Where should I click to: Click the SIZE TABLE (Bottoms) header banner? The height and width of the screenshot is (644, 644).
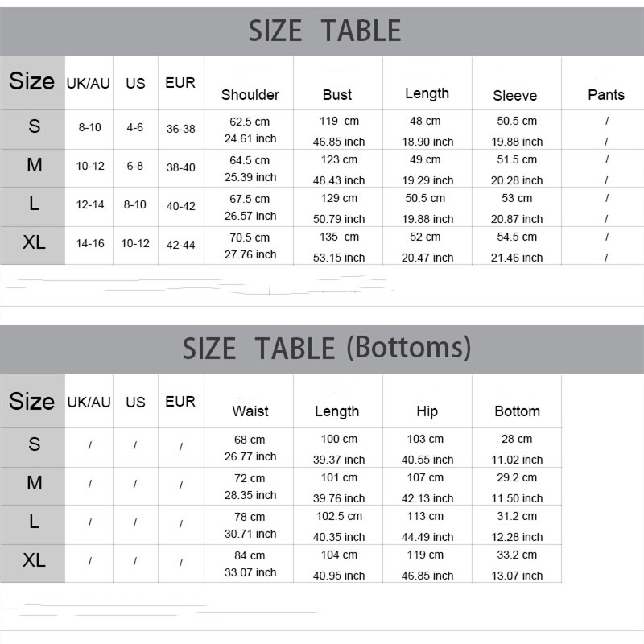pos(322,349)
